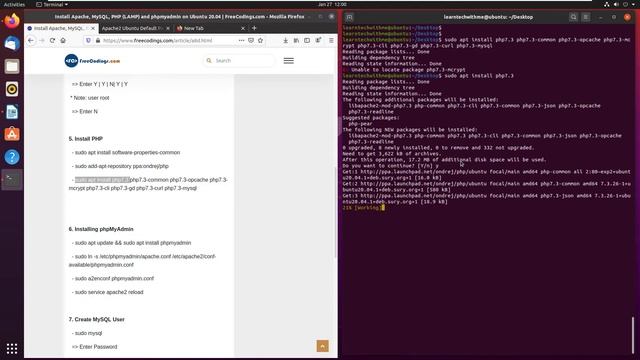This screenshot has height=360, width=640.
Task: Click the Firefox page vertical scrollbar
Action: pos(335,211)
